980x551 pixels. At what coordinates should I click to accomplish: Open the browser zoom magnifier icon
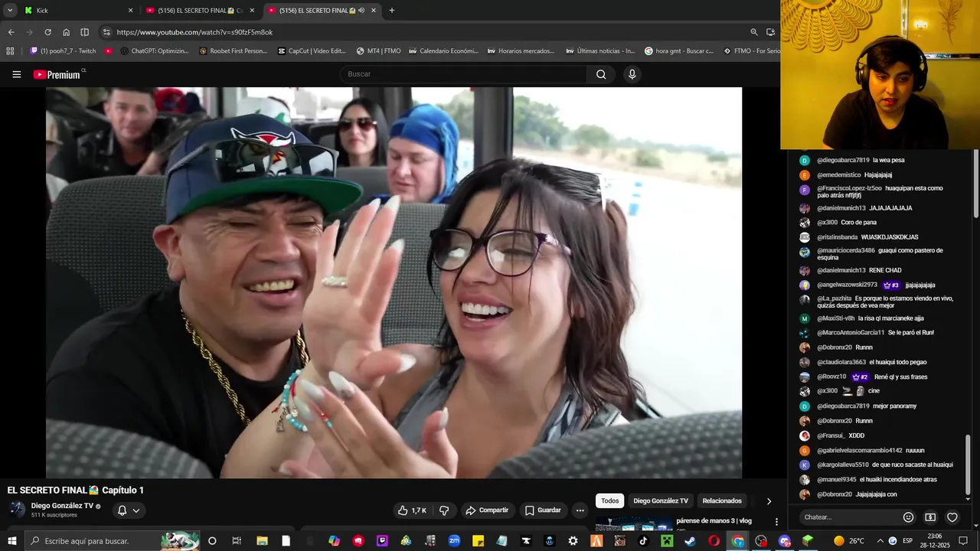pos(754,32)
